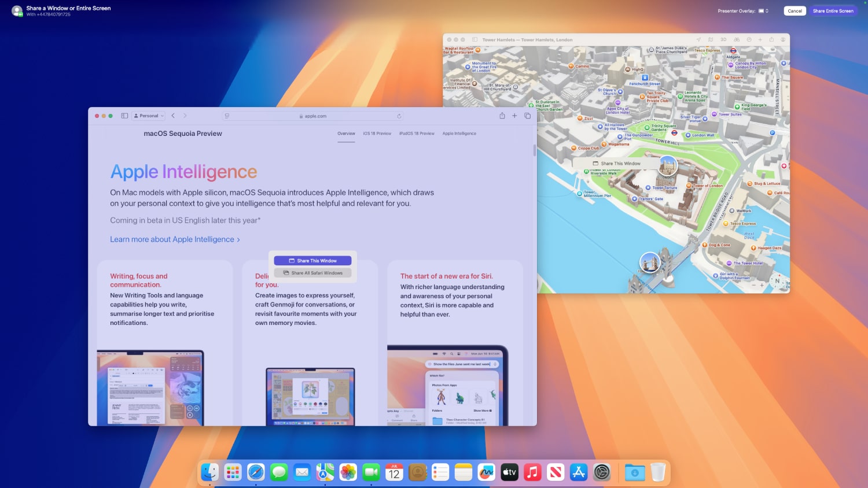
Task: Show Safari's tab overview
Action: click(x=527, y=116)
